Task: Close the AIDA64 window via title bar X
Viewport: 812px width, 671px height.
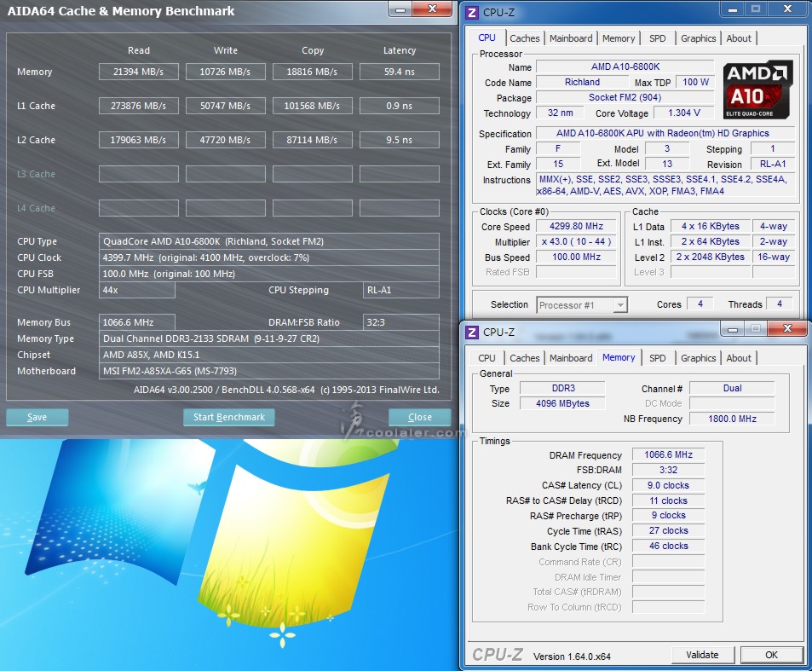Action: 432,9
